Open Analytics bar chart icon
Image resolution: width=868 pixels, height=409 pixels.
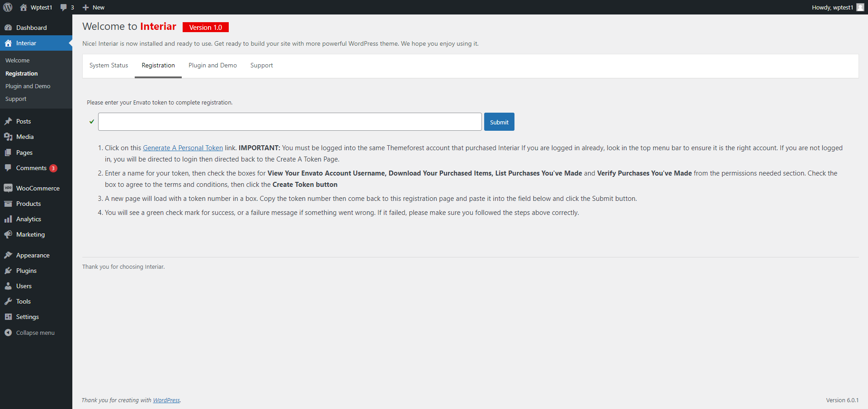8,219
